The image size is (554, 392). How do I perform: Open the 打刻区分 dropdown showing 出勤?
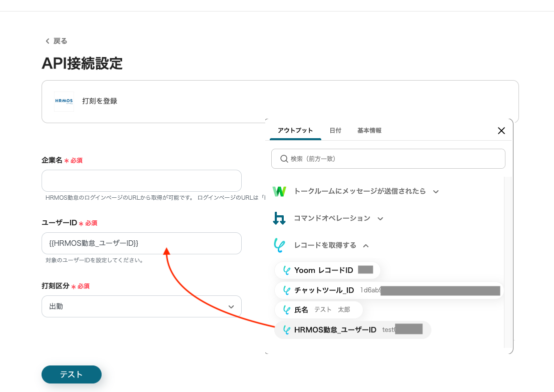(141, 306)
